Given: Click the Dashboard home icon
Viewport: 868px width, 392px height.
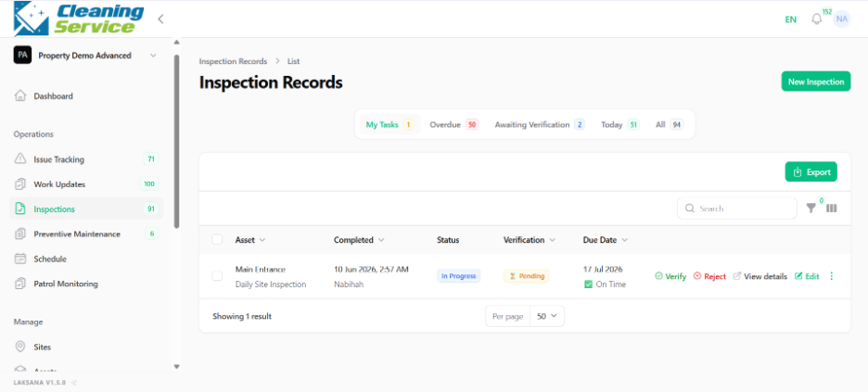Looking at the screenshot, I should tap(20, 96).
